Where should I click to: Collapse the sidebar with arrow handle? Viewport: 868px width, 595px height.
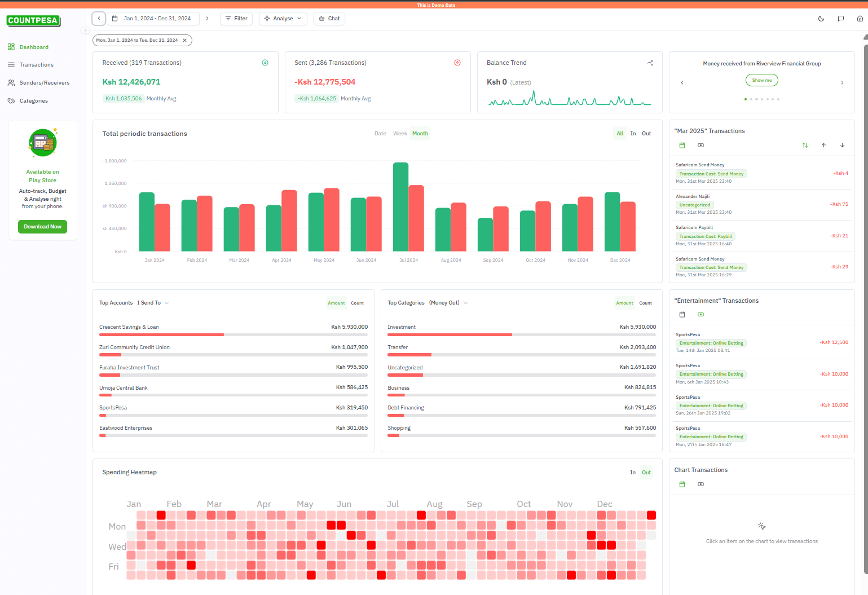(x=85, y=30)
